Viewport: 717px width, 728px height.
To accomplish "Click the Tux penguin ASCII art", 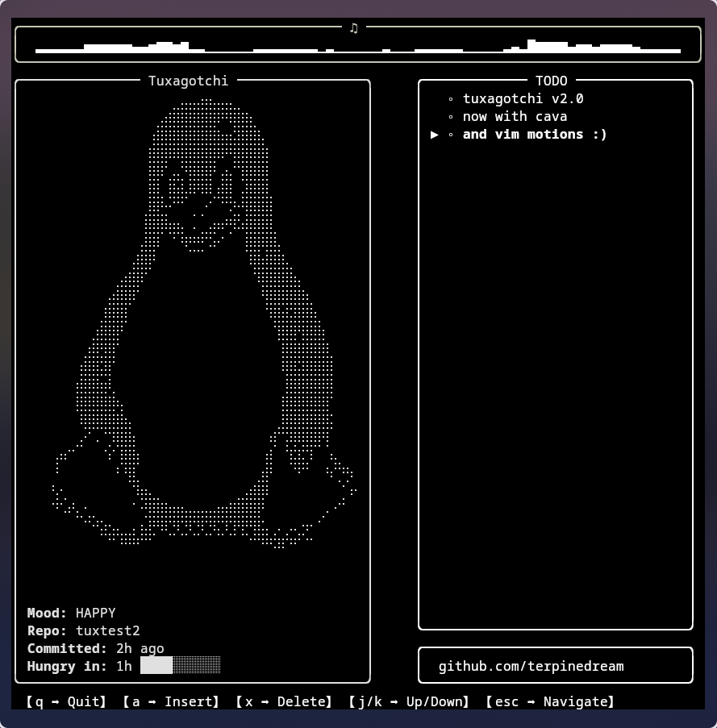I will [x=204, y=323].
